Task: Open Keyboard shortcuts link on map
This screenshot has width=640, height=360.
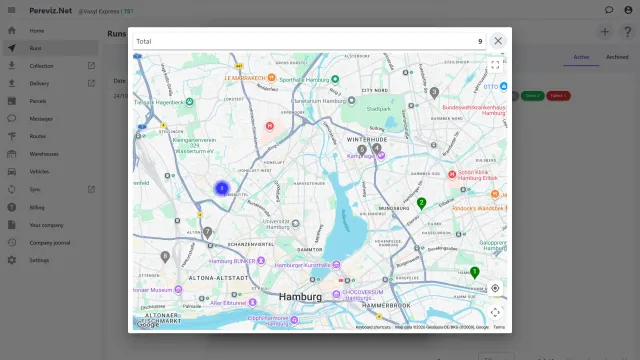Action: (x=373, y=327)
